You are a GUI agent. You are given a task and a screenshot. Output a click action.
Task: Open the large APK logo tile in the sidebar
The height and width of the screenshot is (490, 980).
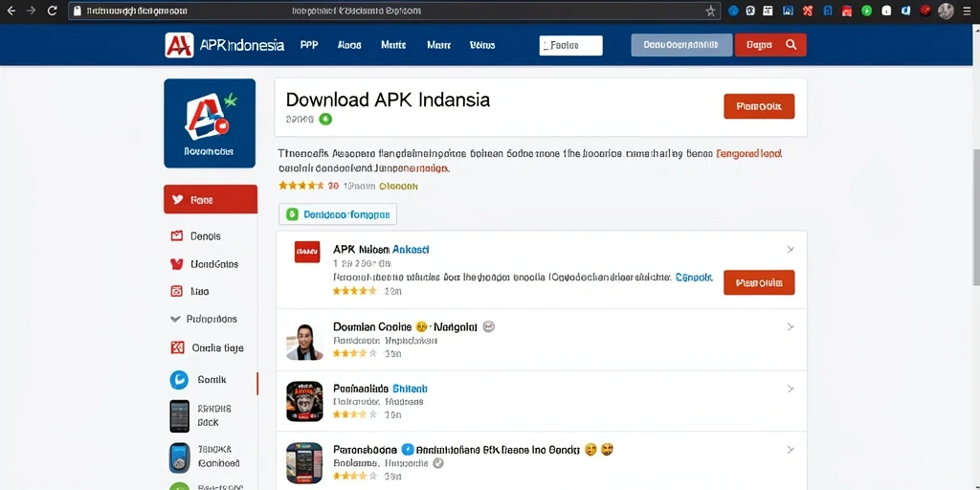pyautogui.click(x=210, y=123)
